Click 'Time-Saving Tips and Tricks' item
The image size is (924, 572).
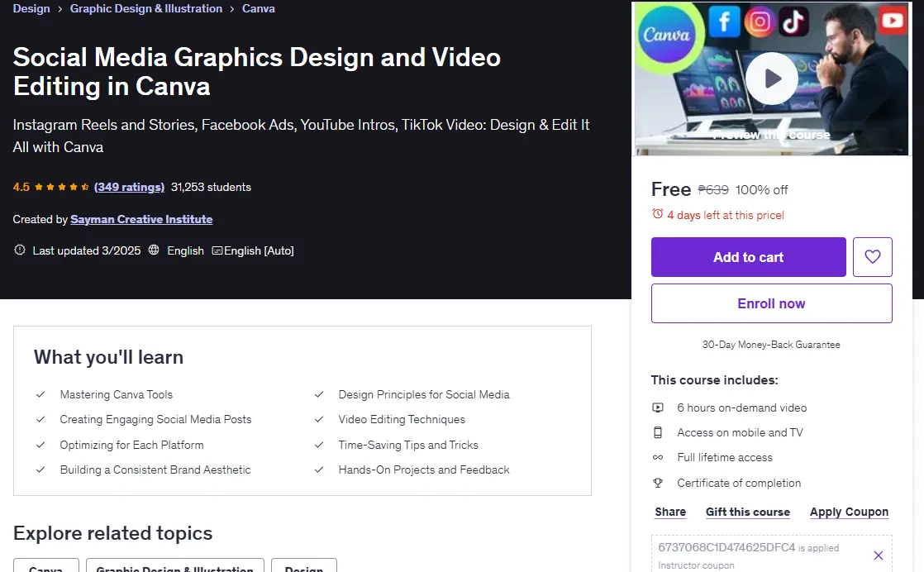(x=408, y=445)
